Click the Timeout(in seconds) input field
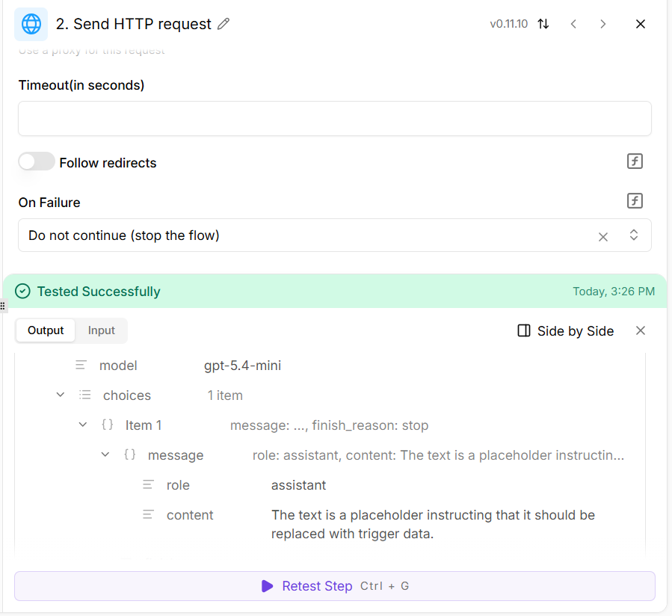Screen dimensions: 672x616 click(335, 119)
